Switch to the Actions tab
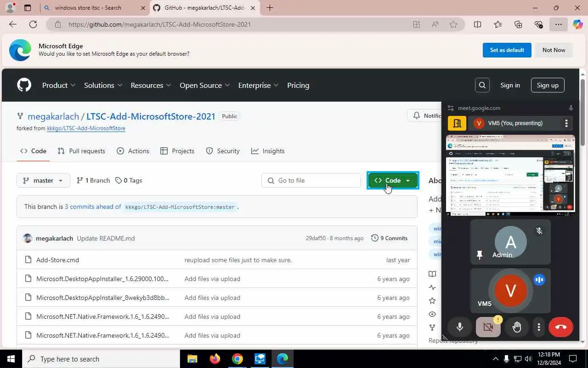 133,151
